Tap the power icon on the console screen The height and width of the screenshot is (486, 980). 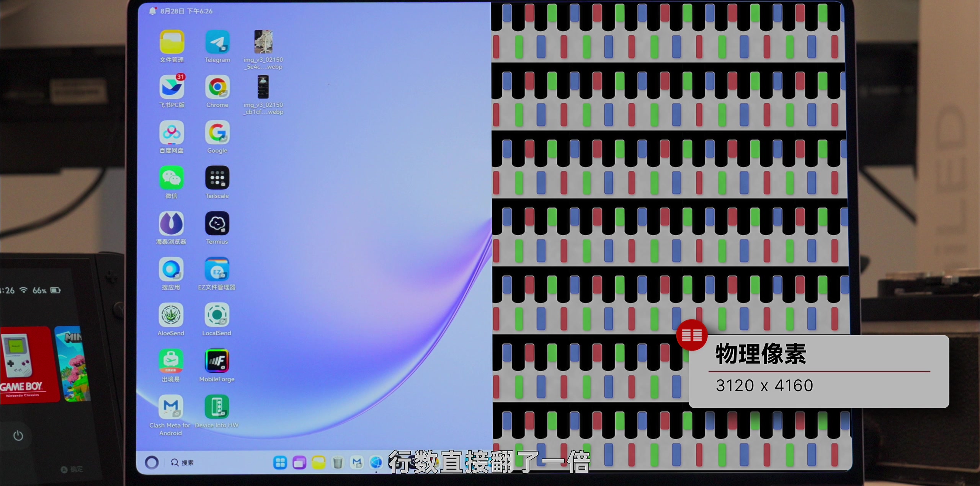18,435
